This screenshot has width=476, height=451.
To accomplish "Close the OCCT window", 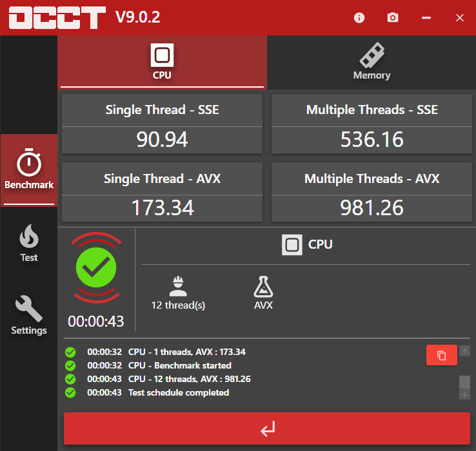I will (x=460, y=17).
